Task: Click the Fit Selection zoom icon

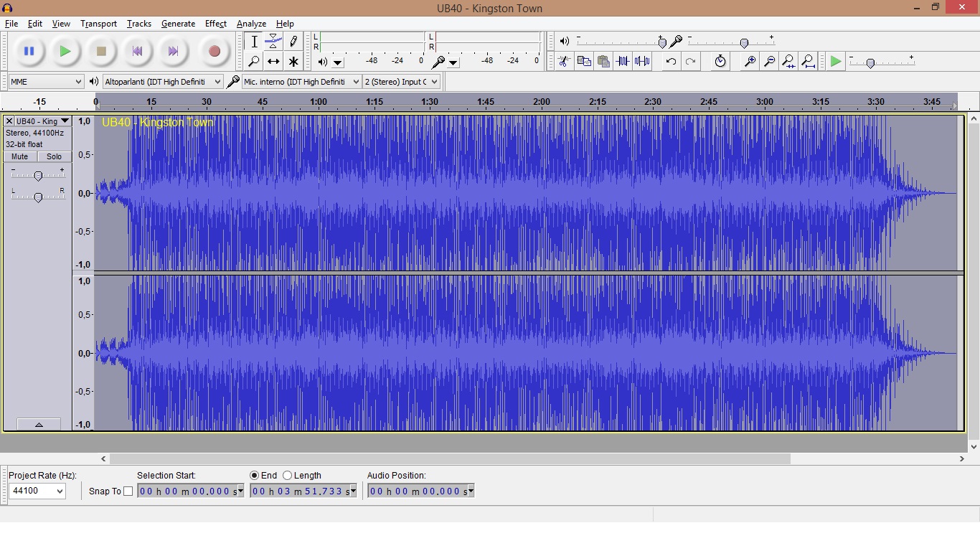Action: (788, 62)
